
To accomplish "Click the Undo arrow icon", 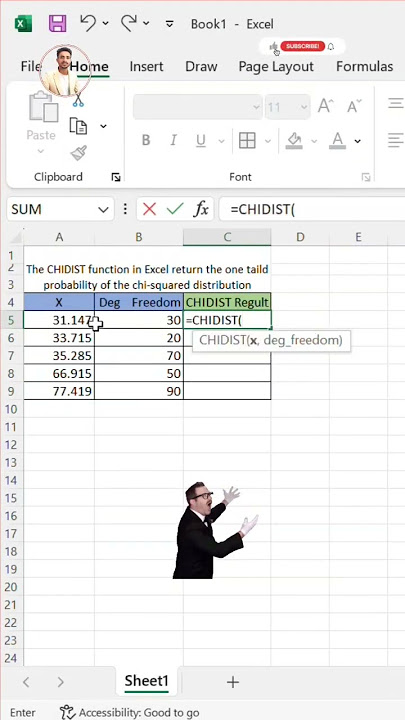I will point(88,22).
